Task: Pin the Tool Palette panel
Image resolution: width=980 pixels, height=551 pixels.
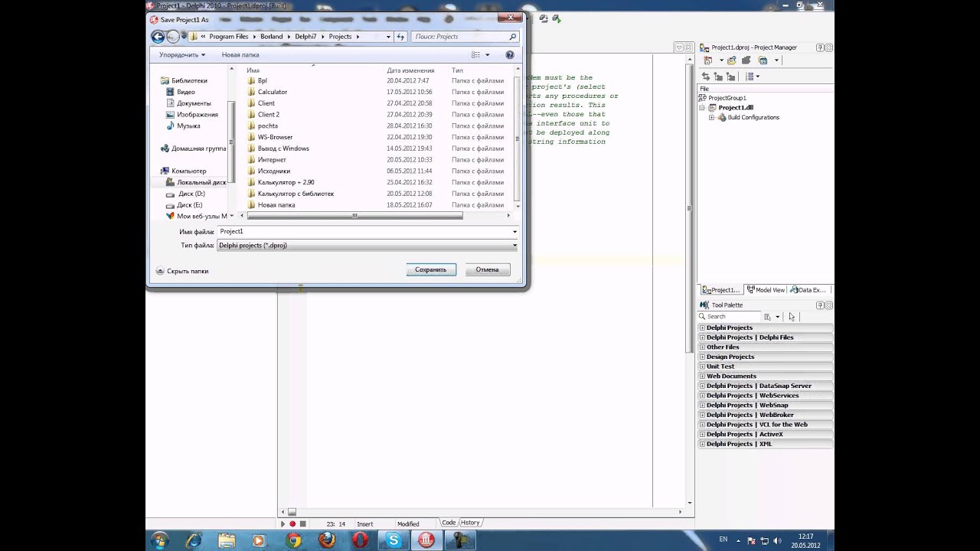Action: point(820,305)
